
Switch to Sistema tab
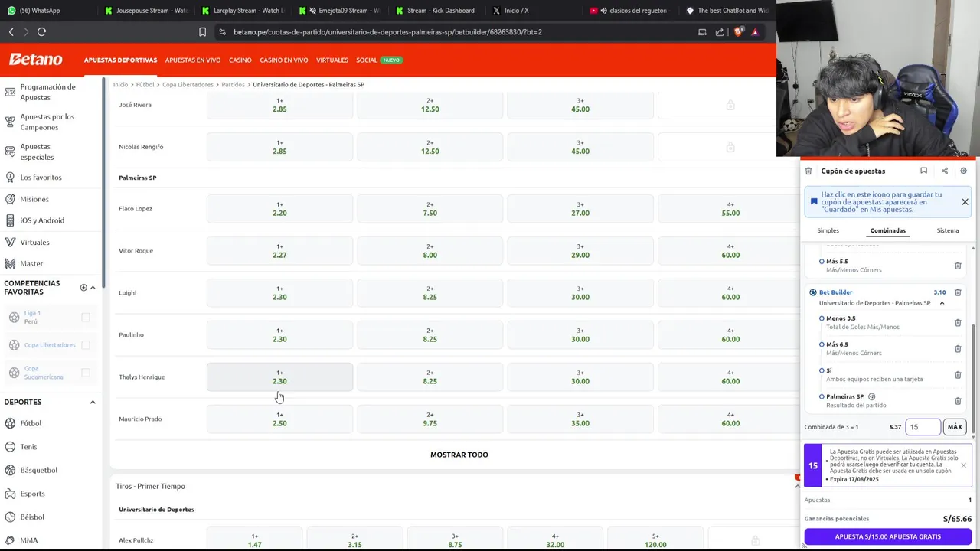(948, 230)
